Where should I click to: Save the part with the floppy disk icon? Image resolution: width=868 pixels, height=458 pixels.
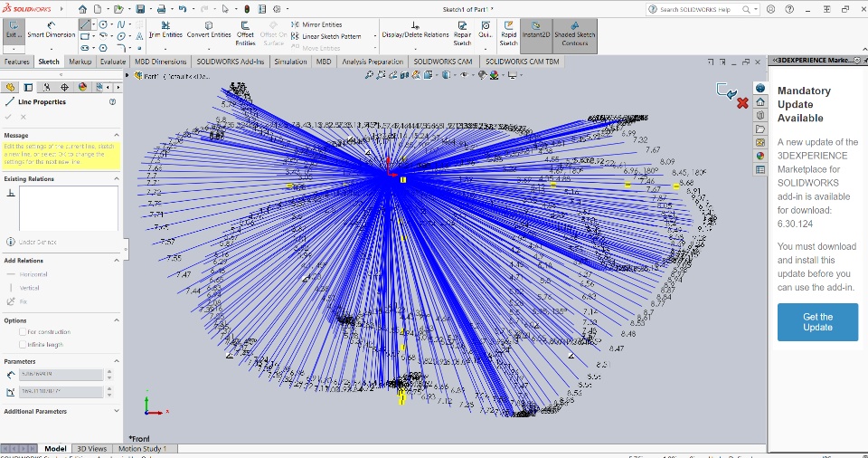pyautogui.click(x=140, y=9)
